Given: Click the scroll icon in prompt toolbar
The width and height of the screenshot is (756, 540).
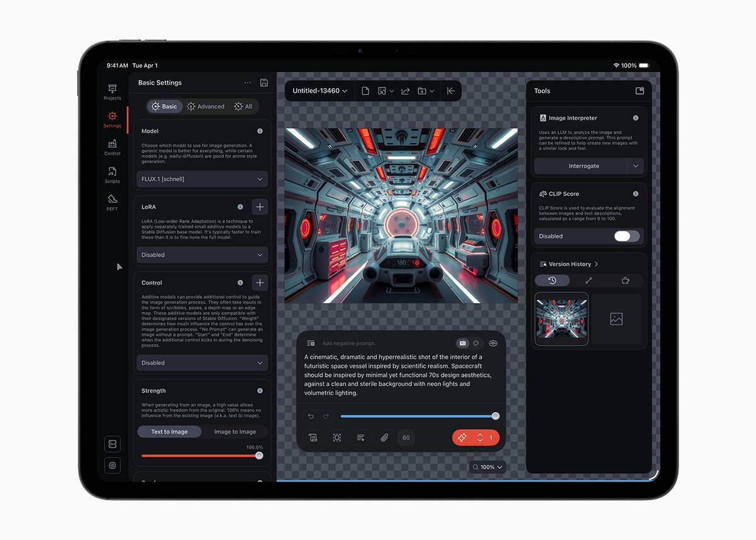Looking at the screenshot, I should 313,437.
